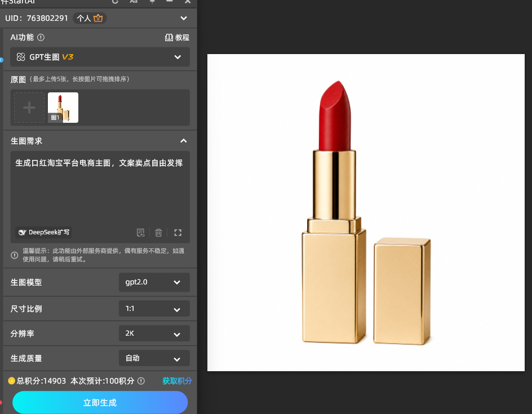Click the DeepSeek扩写 button
The image size is (532, 414).
[x=43, y=232]
